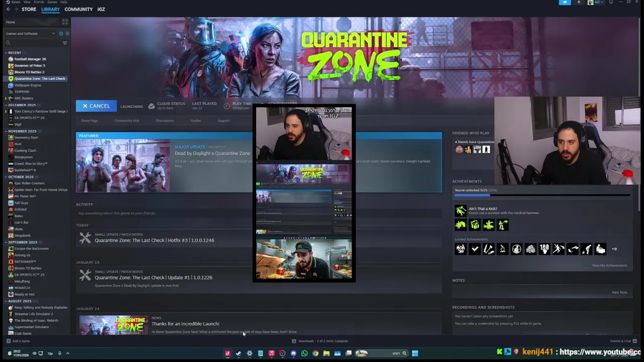This screenshot has height=362, width=644.
Task: Open the Games menu
Action: pos(52,2)
